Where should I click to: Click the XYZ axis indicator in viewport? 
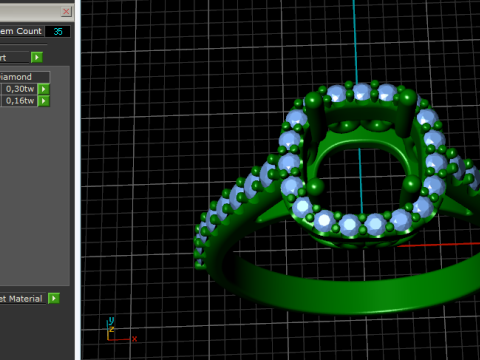[121, 330]
